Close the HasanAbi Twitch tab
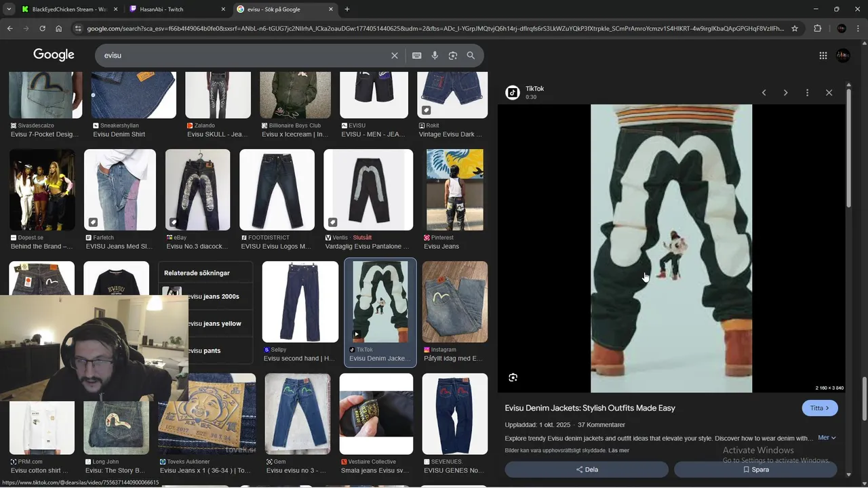 coord(223,9)
